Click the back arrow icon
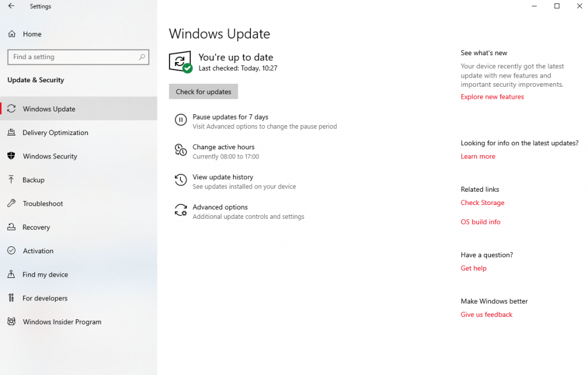 click(11, 6)
